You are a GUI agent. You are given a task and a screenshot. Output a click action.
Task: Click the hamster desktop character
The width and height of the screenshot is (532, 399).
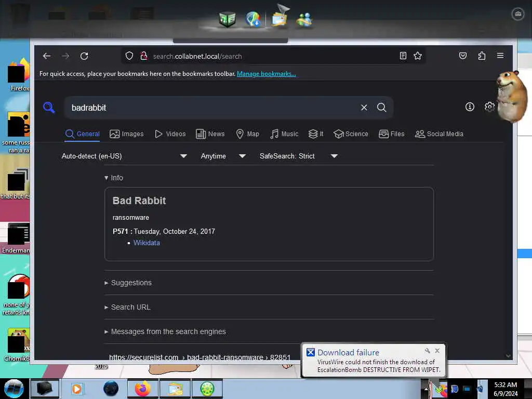(512, 96)
